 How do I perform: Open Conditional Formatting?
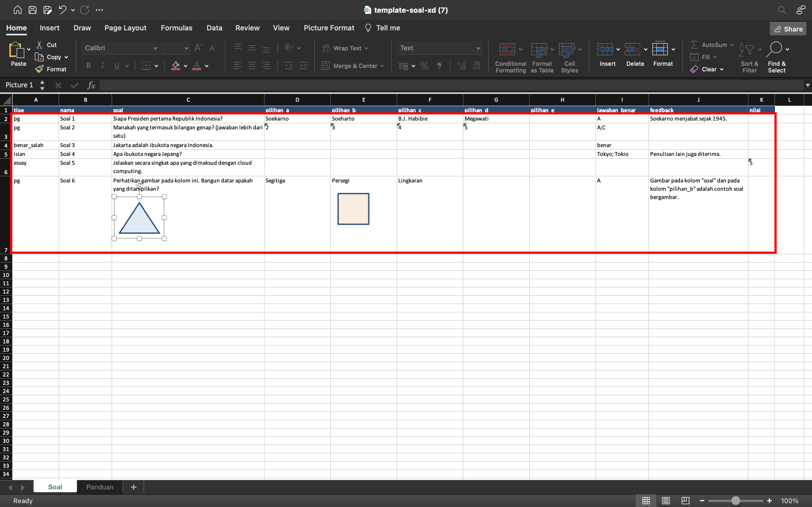point(507,50)
